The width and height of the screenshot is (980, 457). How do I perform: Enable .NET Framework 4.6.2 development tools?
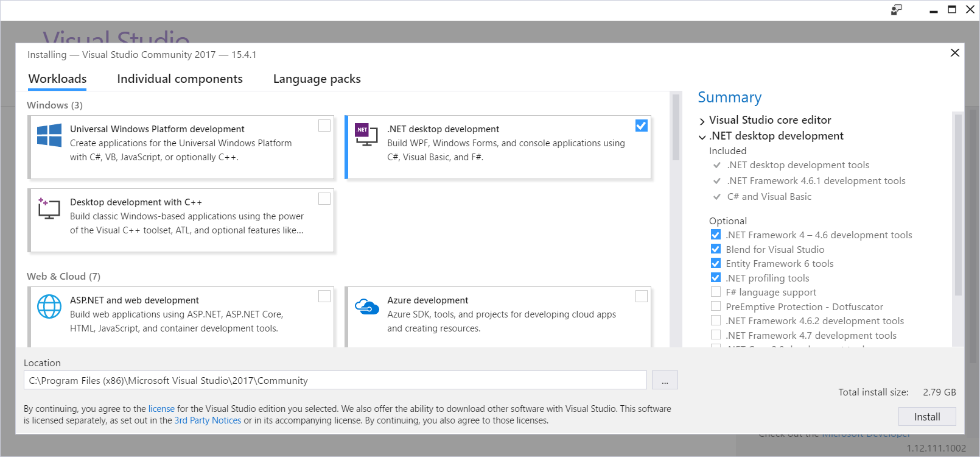point(716,321)
